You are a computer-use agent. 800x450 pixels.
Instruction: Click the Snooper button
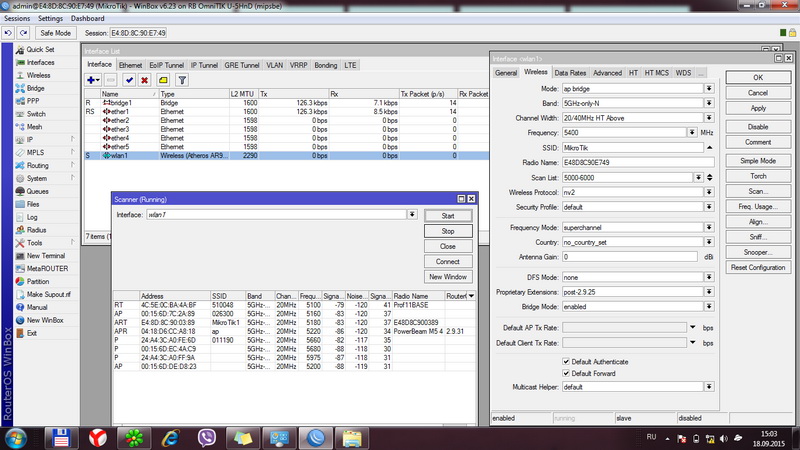[758, 252]
